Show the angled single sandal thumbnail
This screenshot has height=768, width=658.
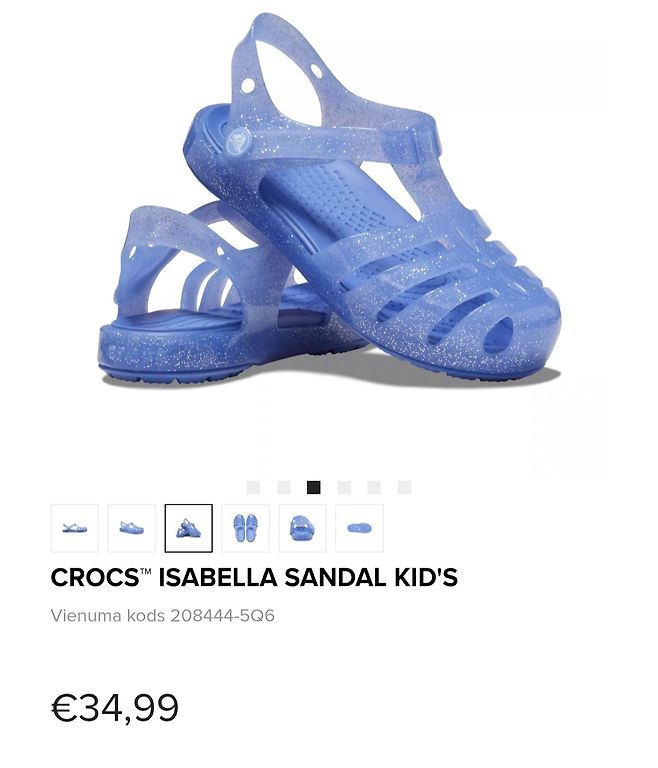(x=132, y=528)
